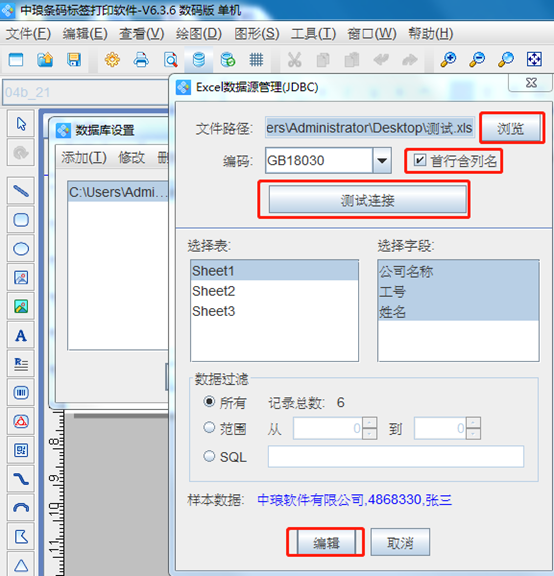Select the barcode drawing tool

pos(21,392)
